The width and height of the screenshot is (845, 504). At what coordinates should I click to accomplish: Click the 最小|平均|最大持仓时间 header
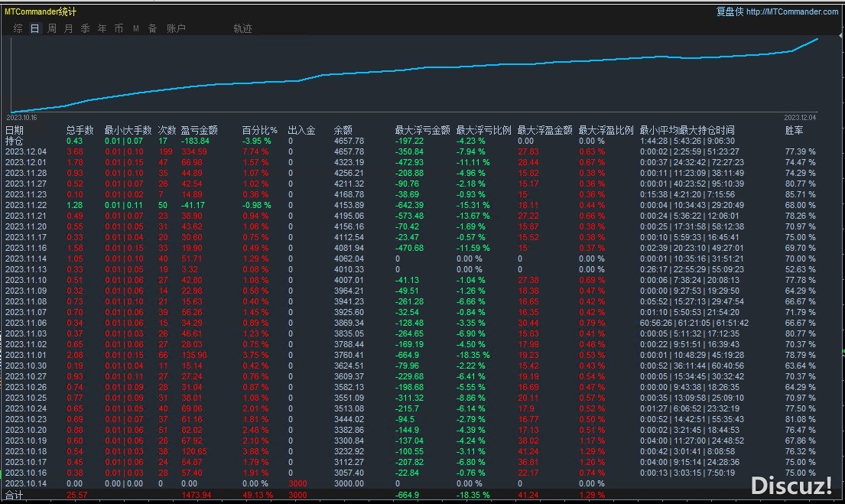(687, 130)
